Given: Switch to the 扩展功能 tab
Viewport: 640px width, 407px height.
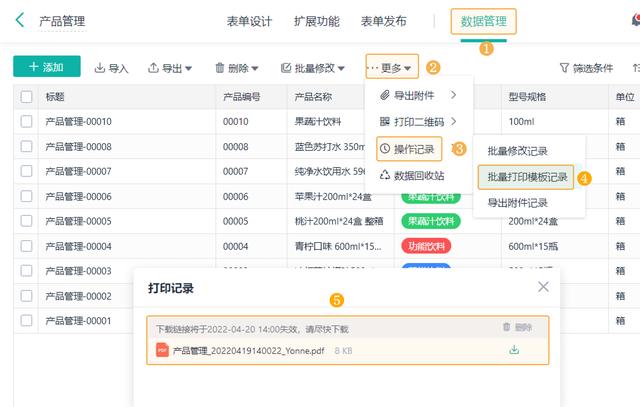Looking at the screenshot, I should pyautogui.click(x=316, y=21).
